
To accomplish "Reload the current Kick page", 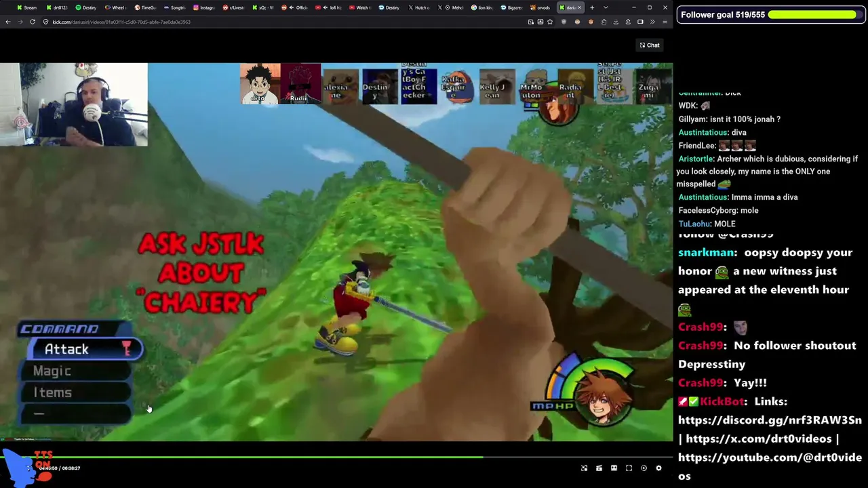I will pos(33,22).
